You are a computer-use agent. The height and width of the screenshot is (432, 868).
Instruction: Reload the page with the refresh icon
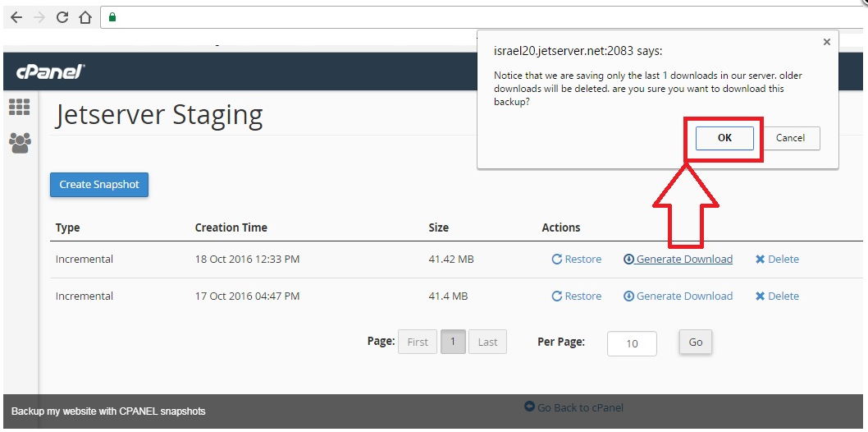(62, 18)
